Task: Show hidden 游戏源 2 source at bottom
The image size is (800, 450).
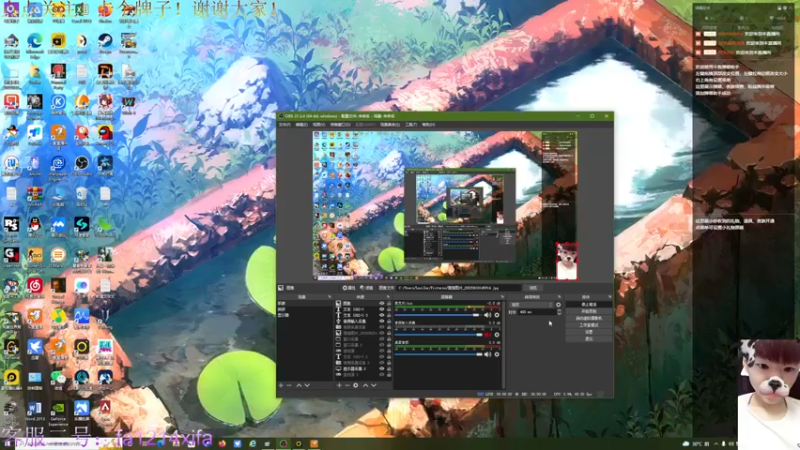Action: point(382,375)
